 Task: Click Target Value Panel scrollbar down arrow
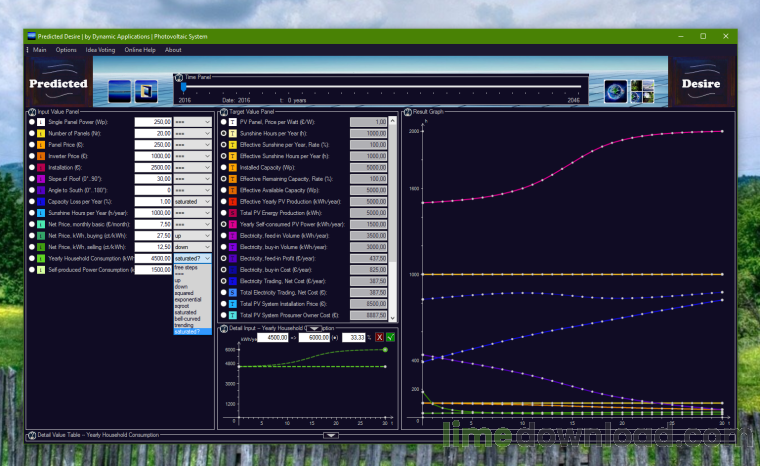(x=393, y=318)
